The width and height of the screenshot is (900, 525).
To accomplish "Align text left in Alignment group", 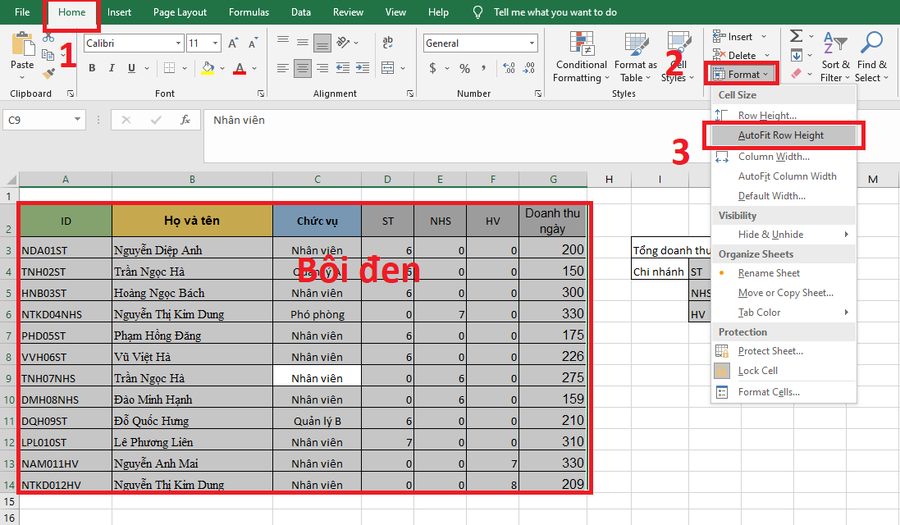I will click(283, 68).
